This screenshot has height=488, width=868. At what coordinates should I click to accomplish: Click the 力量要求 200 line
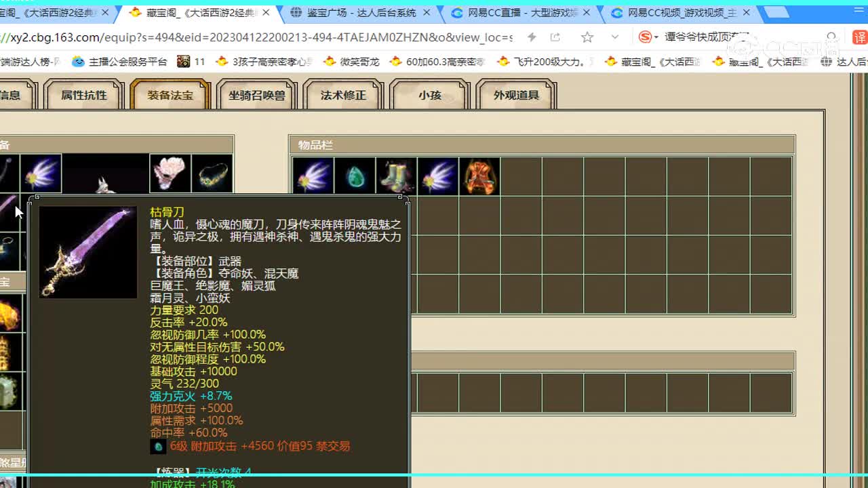(184, 310)
